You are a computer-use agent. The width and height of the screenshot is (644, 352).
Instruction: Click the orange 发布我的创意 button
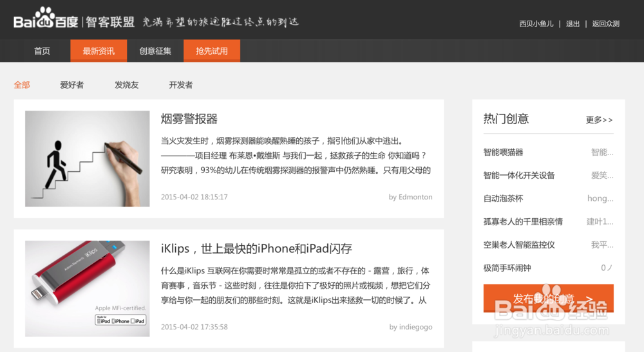548,298
